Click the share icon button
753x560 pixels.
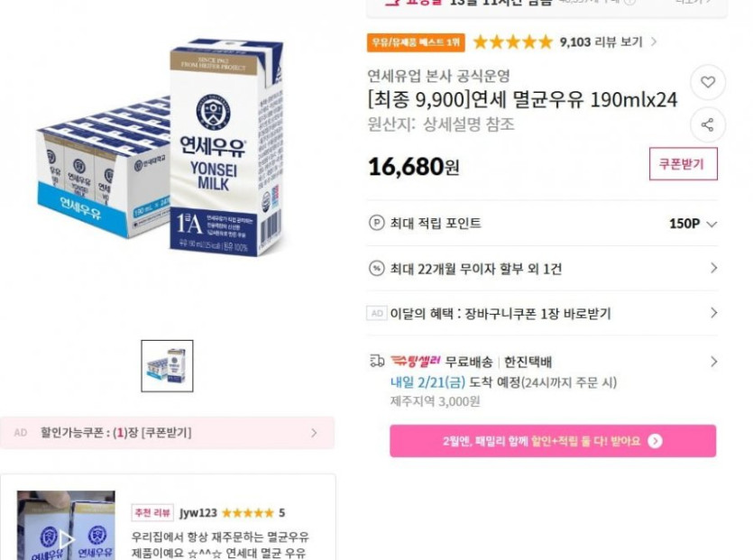[x=708, y=125]
